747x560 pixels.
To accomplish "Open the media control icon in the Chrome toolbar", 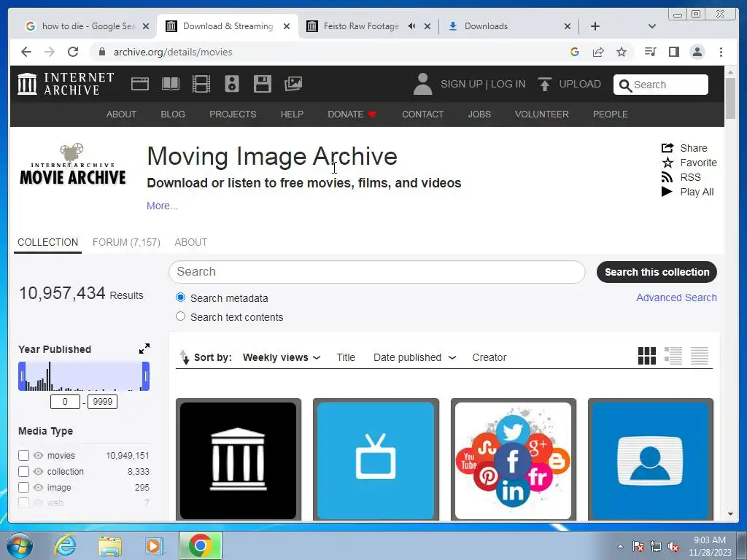I will point(650,52).
